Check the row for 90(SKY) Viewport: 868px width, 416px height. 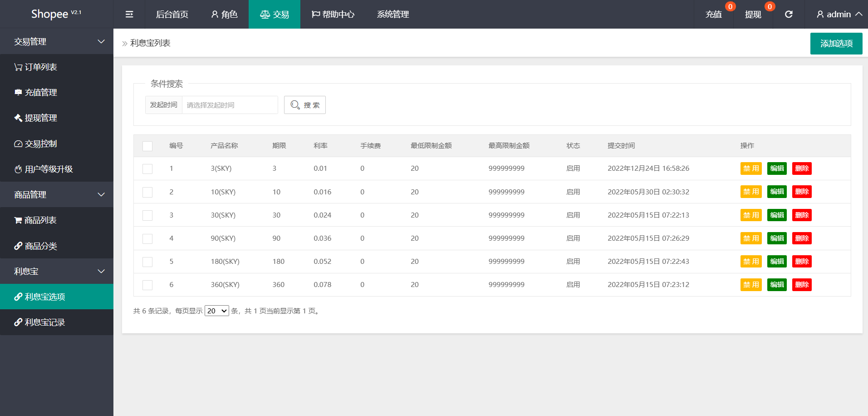147,239
